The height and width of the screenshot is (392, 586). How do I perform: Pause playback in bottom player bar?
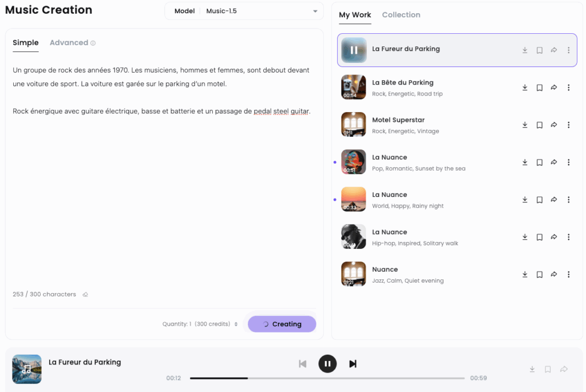point(327,364)
